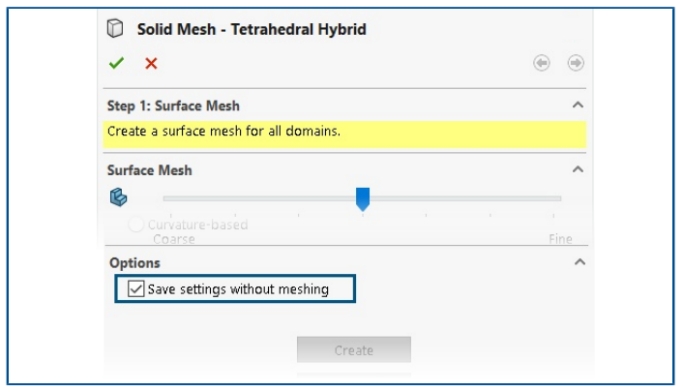Toggle Save settings without meshing checkbox

(x=135, y=289)
